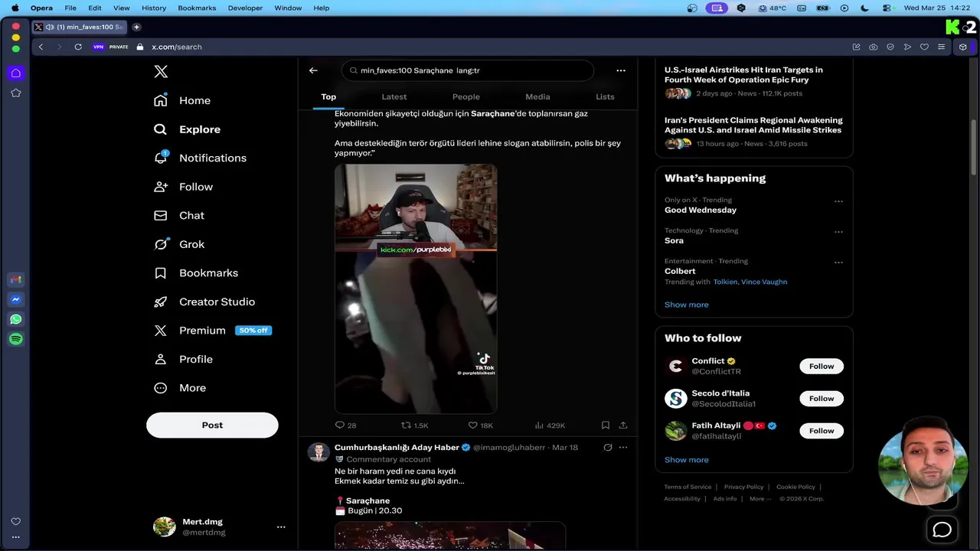Reload the page in Opera toolbar
This screenshot has height=551, width=980.
(78, 47)
